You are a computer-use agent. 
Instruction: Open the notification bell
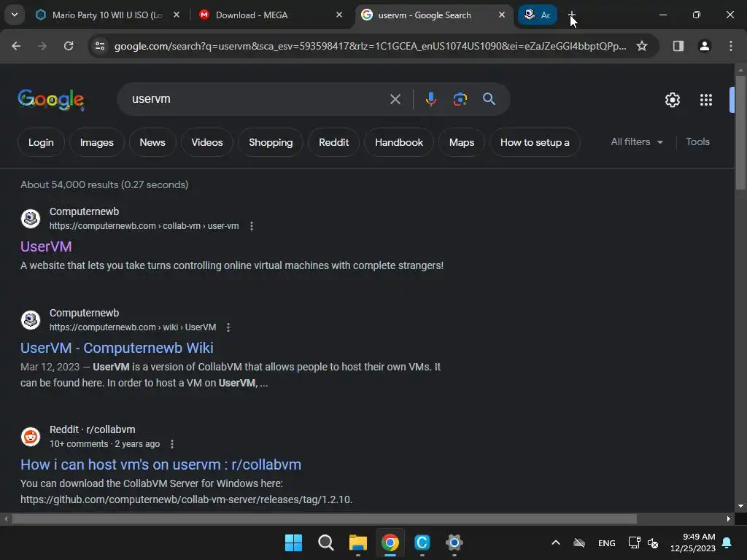tap(727, 542)
